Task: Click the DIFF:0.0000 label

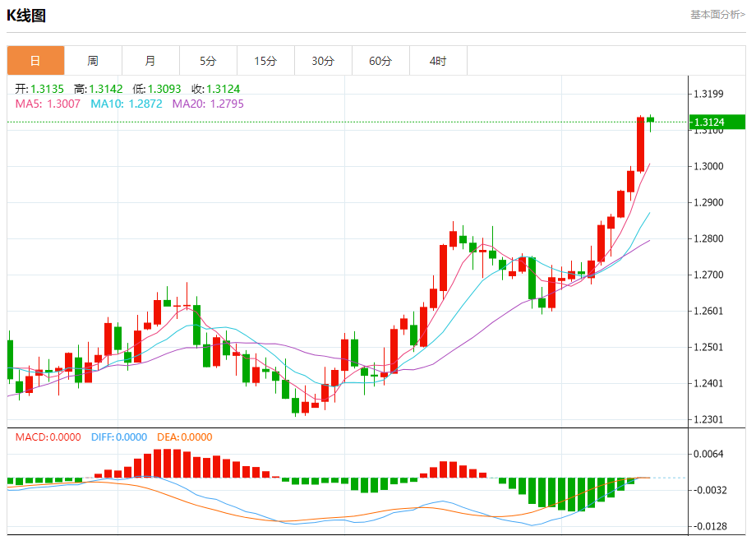Action: click(118, 437)
